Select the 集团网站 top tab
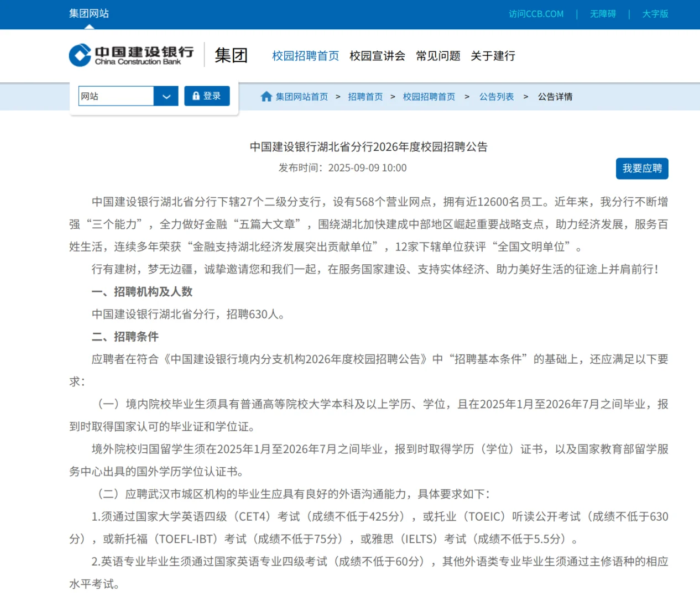 pos(89,13)
